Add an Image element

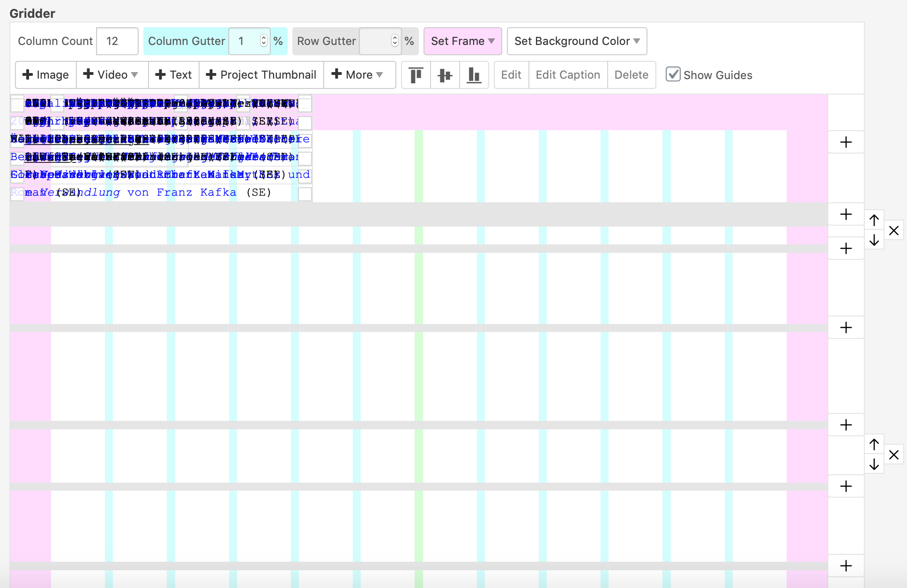tap(46, 75)
